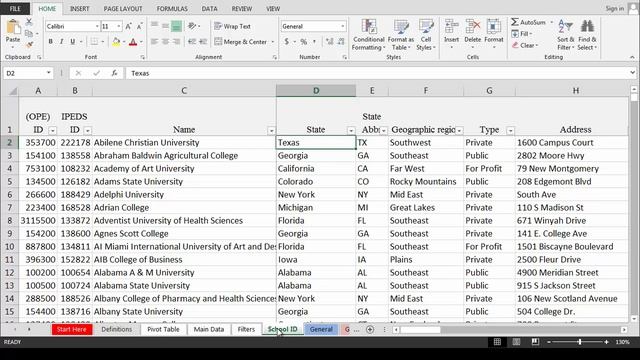Open Cell Styles gallery
640x360 pixels.
(426, 35)
